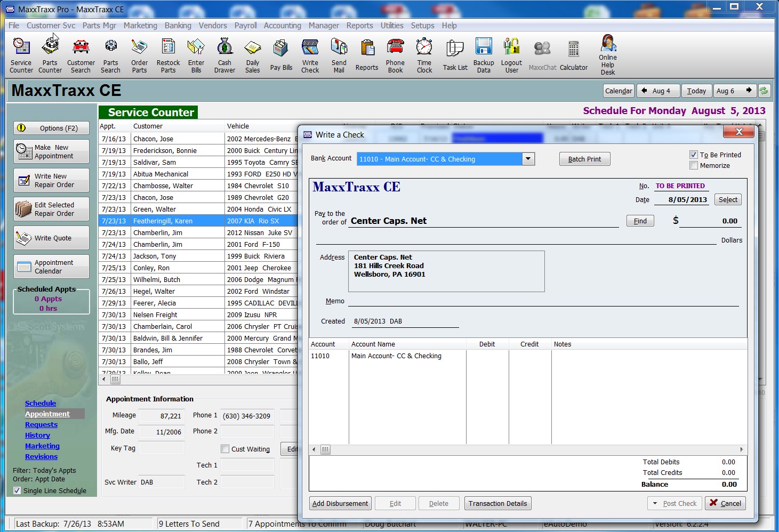Check the Cust Waiting box
The image size is (779, 532).
coord(225,449)
